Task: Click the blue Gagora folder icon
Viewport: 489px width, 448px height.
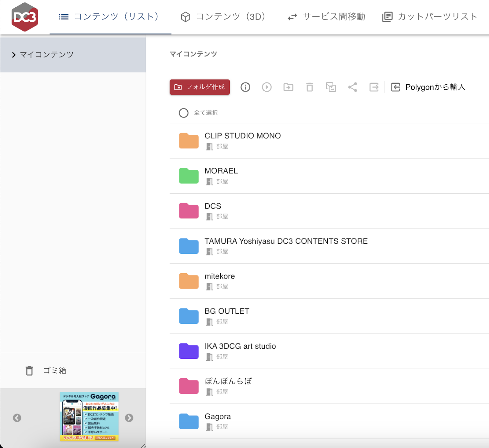Action: 189,421
